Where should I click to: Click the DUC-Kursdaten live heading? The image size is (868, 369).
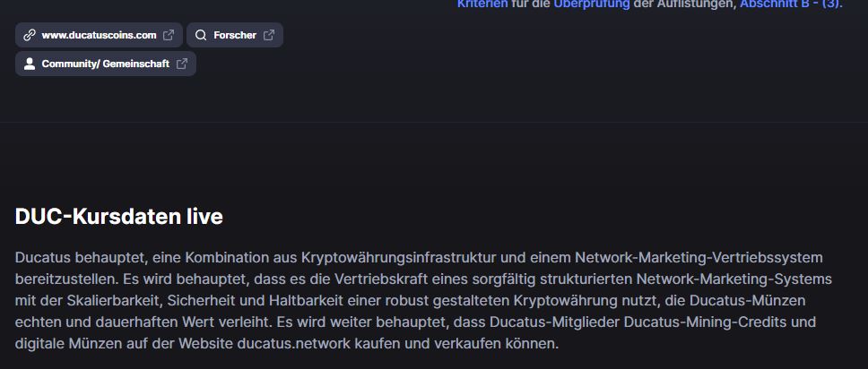tap(119, 217)
